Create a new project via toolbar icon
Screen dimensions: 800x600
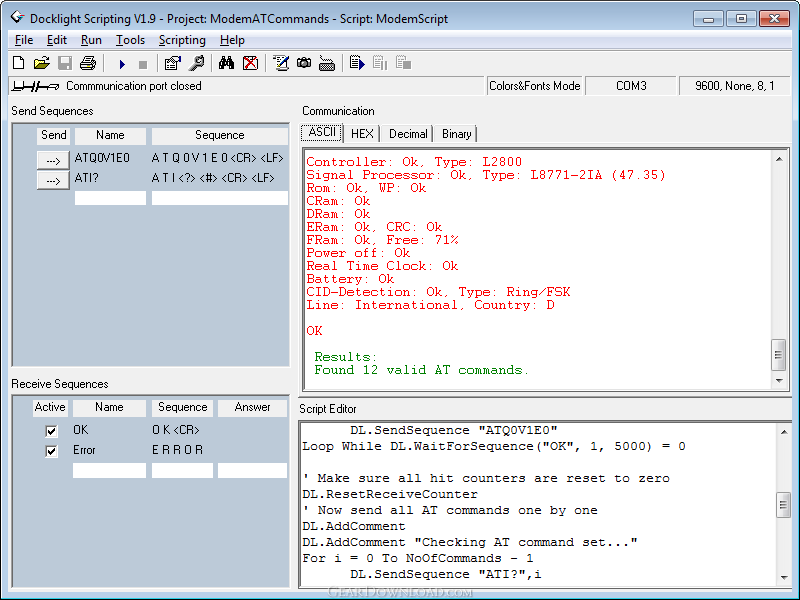(x=18, y=63)
